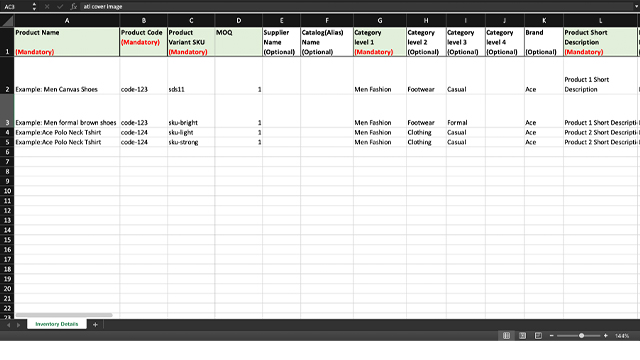Select row 10 header
Screen dimensions: 640x360
pyautogui.click(x=7, y=191)
